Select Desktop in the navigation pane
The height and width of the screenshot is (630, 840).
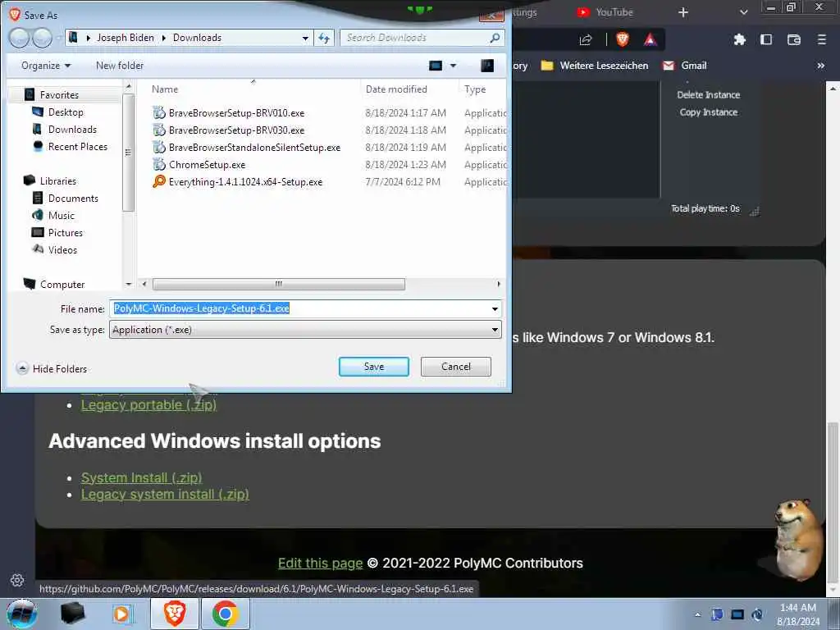click(x=66, y=112)
